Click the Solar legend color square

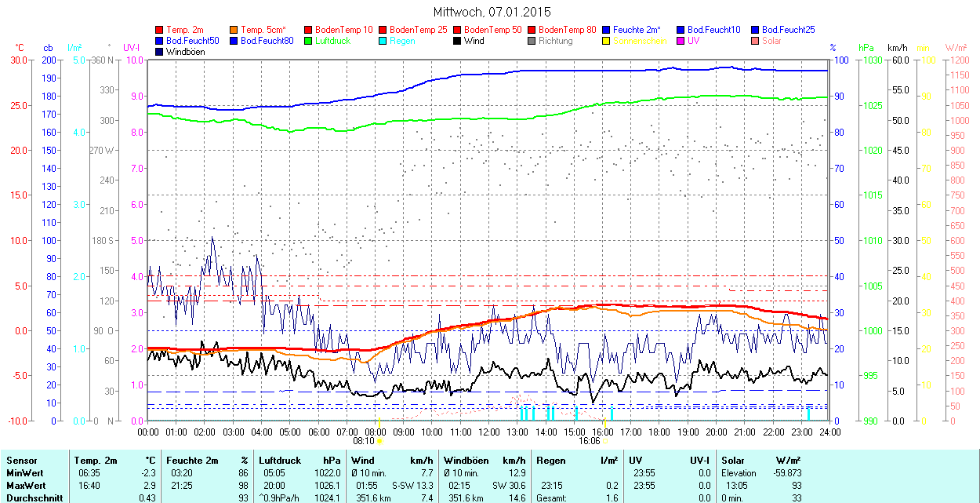756,41
